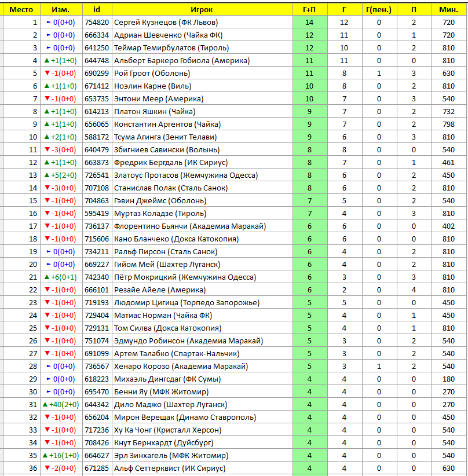Viewport: 468px width, 476px height.
Task: Click id cell 666334
Action: tap(97, 35)
